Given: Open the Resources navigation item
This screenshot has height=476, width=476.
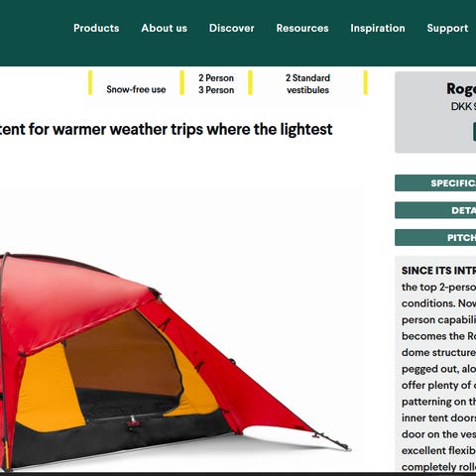Looking at the screenshot, I should click(x=302, y=28).
